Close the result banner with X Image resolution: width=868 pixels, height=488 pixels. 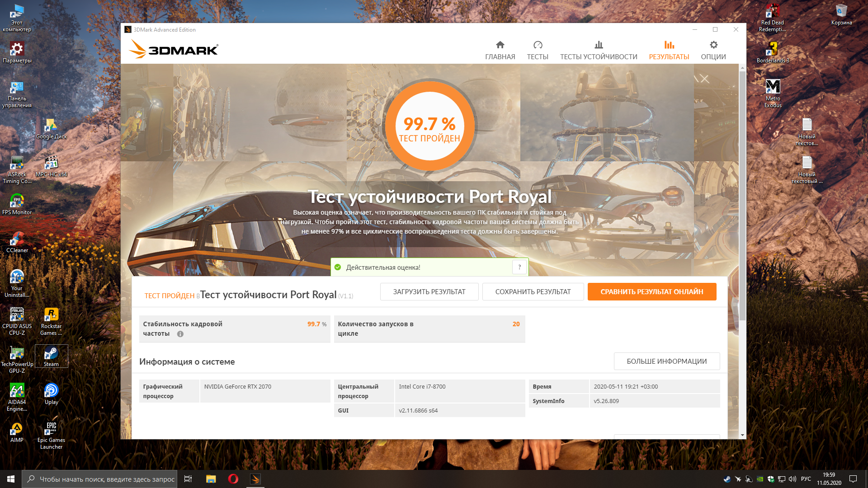click(x=704, y=79)
